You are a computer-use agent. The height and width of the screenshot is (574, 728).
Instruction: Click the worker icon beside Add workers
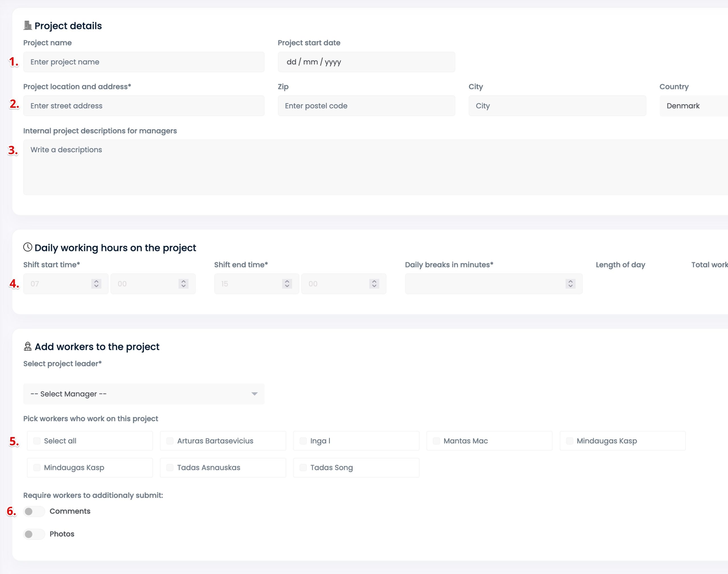coord(28,346)
